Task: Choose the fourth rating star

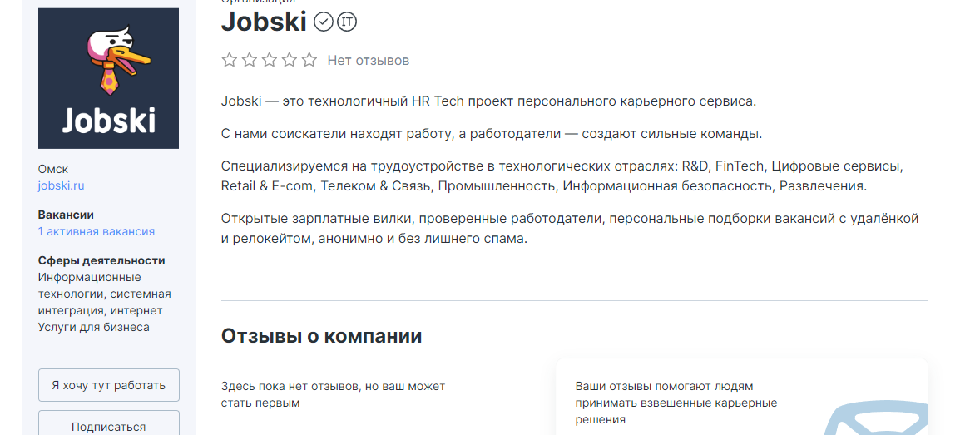Action: [x=290, y=60]
